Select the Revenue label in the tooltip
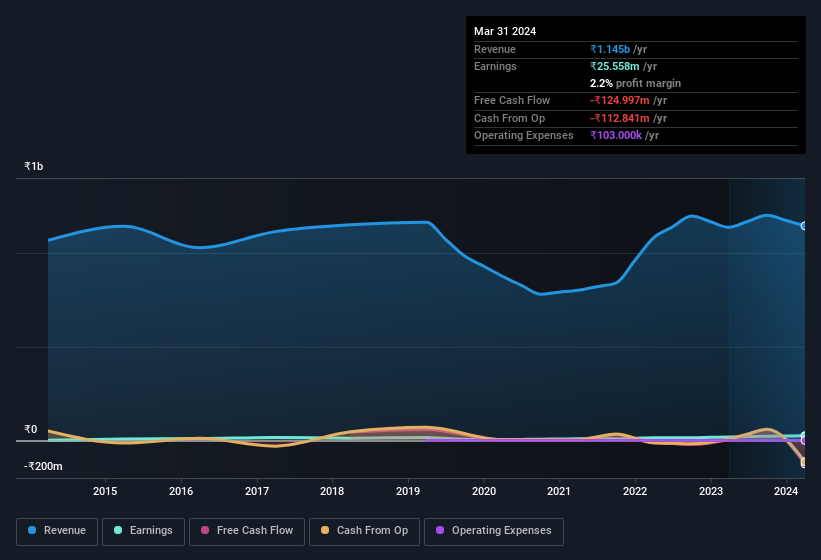The image size is (821, 560). (495, 49)
